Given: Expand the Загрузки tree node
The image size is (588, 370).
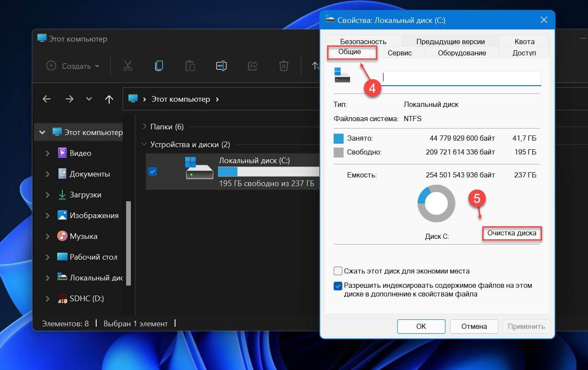Looking at the screenshot, I should pyautogui.click(x=48, y=195).
